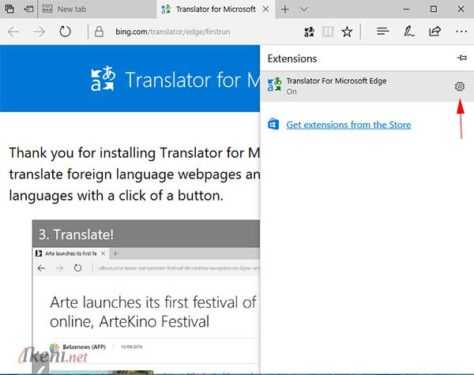Click the Translator icon in address bar
This screenshot has height=375, width=474.
[x=309, y=32]
